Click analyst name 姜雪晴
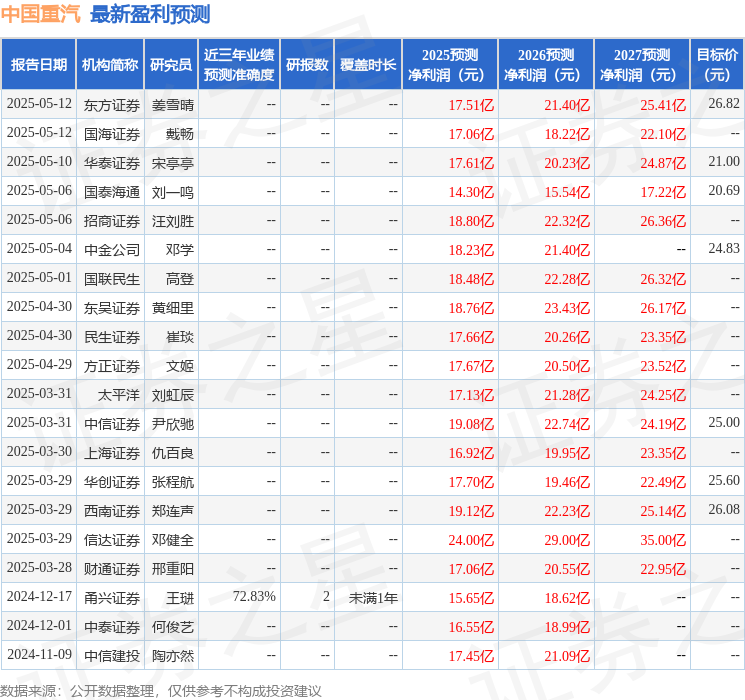 (x=172, y=105)
